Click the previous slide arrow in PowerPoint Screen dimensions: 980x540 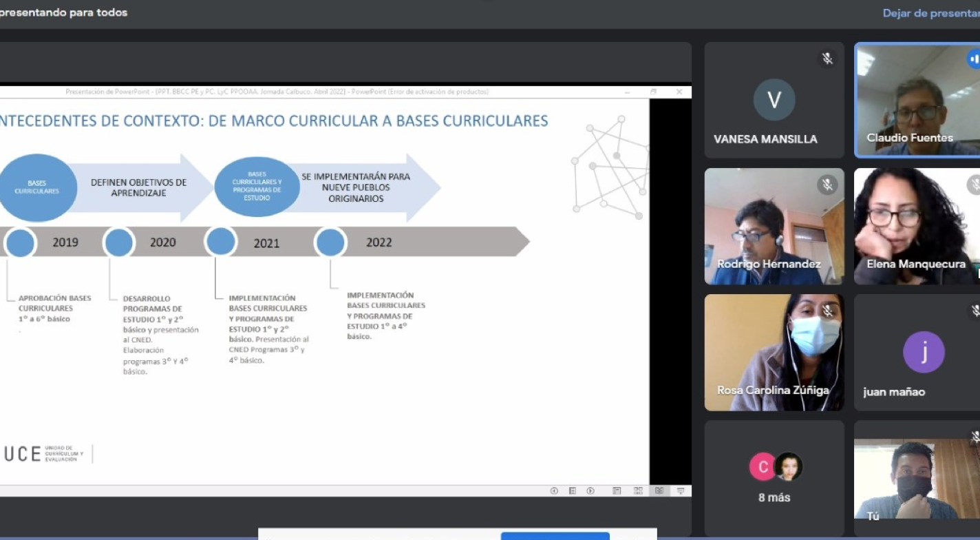point(554,490)
